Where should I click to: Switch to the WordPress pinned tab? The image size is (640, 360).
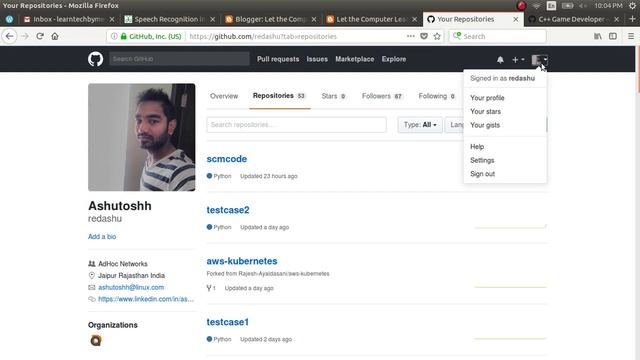pyautogui.click(x=9, y=19)
